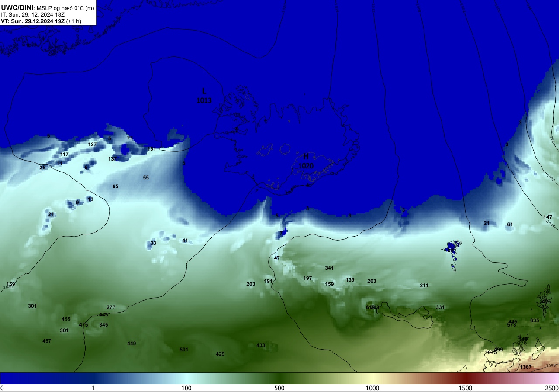Click the 'H' high pressure marker
The height and width of the screenshot is (392, 559).
tap(306, 157)
